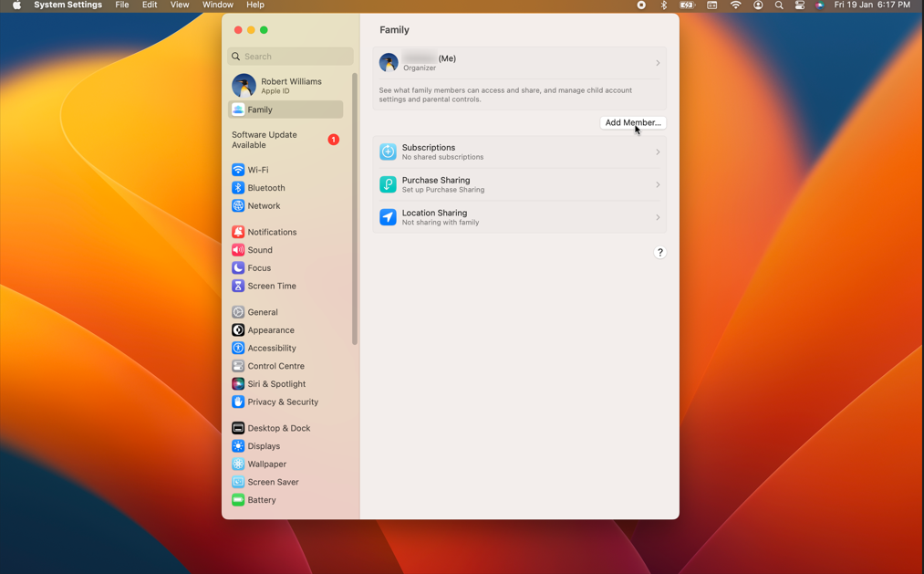Open Wi-Fi settings icon in sidebar

(x=238, y=170)
